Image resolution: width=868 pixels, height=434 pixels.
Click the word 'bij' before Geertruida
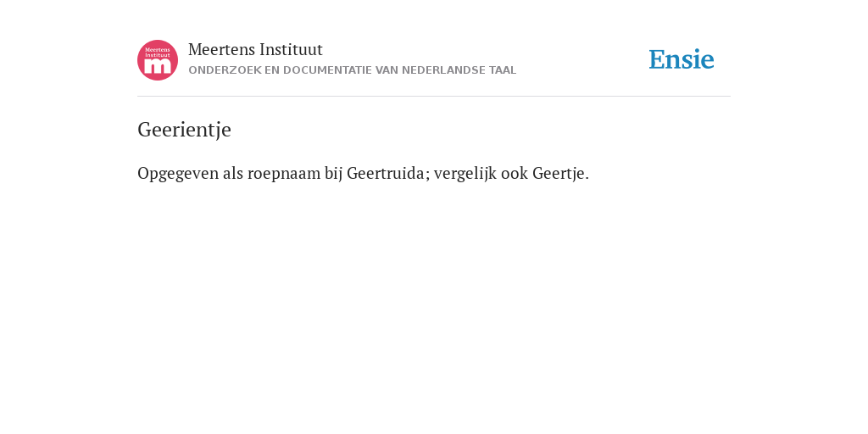(x=333, y=175)
